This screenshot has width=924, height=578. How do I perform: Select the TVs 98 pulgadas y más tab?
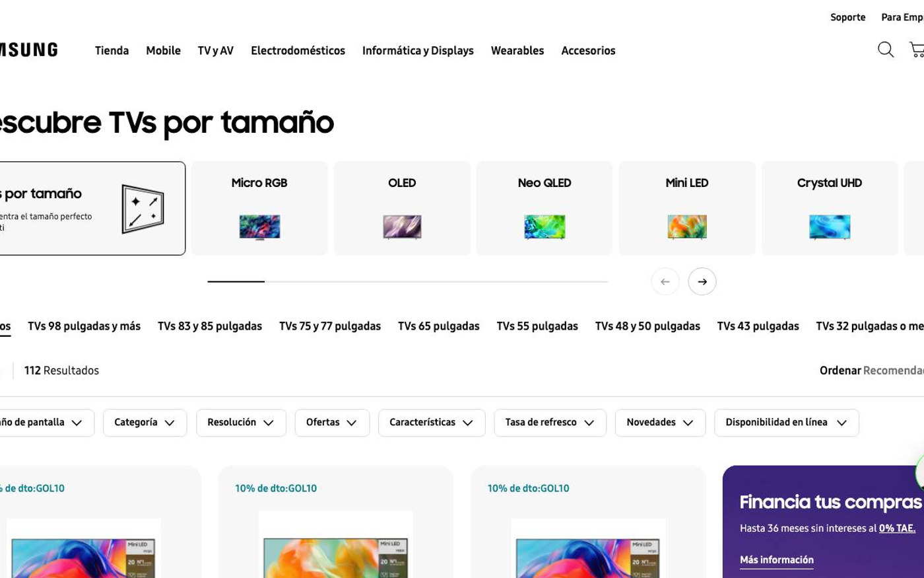pyautogui.click(x=84, y=326)
